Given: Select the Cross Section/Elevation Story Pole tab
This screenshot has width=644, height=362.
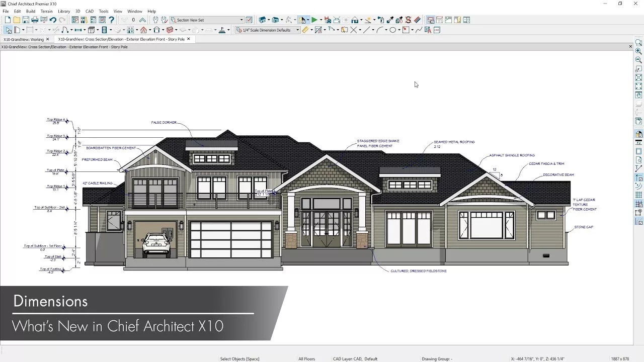Looking at the screenshot, I should 121,39.
